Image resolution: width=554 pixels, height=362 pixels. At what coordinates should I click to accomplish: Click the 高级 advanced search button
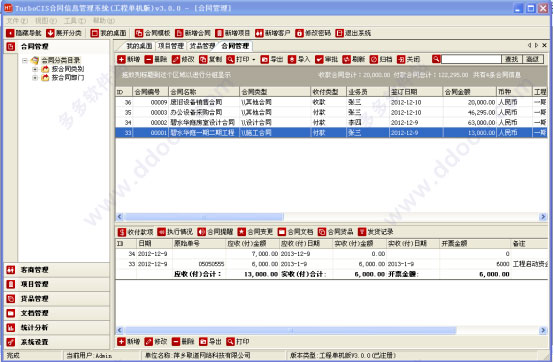pyautogui.click(x=533, y=59)
